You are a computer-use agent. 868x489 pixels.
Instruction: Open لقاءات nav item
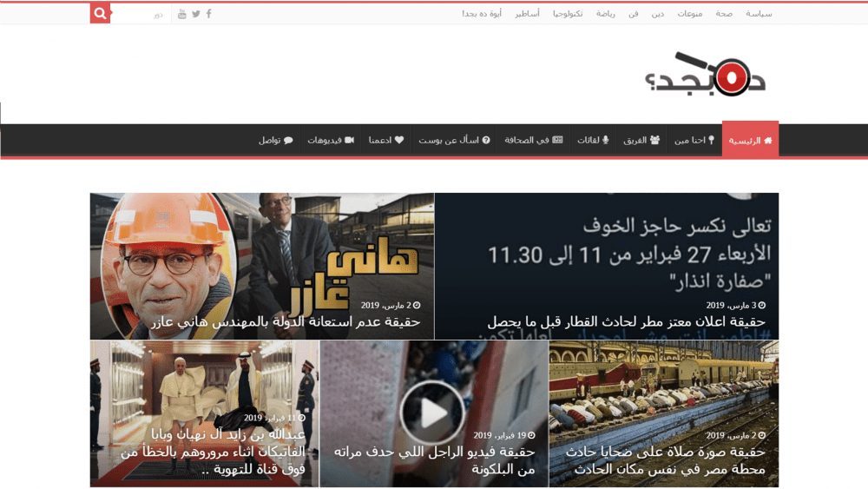(x=593, y=140)
